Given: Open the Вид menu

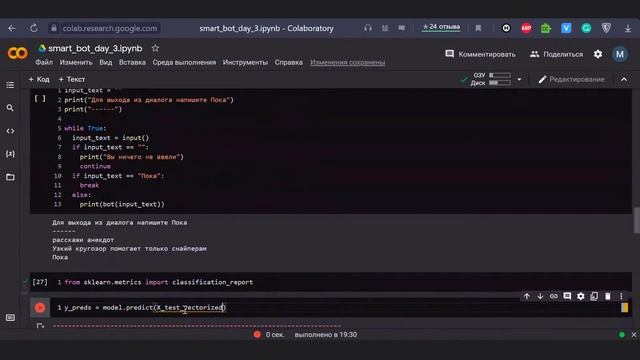Looking at the screenshot, I should click(x=106, y=62).
